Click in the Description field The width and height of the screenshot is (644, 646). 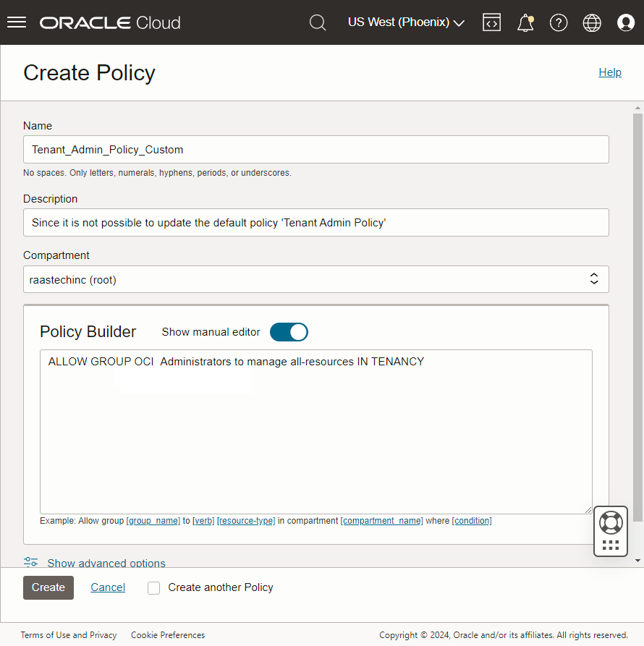[x=315, y=223]
